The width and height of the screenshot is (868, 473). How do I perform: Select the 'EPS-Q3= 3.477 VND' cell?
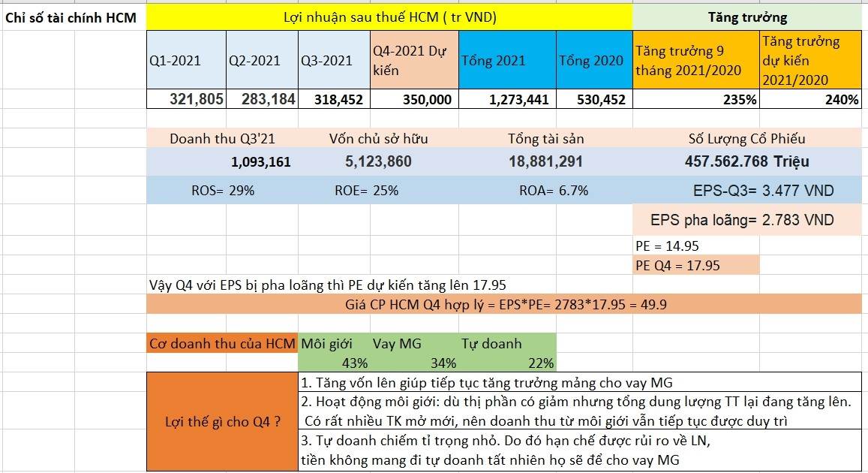[764, 191]
